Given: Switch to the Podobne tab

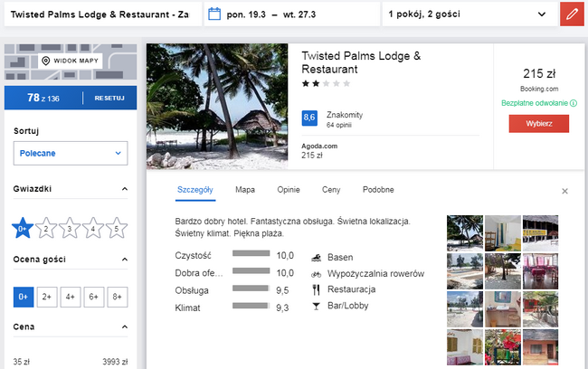Looking at the screenshot, I should tap(378, 190).
